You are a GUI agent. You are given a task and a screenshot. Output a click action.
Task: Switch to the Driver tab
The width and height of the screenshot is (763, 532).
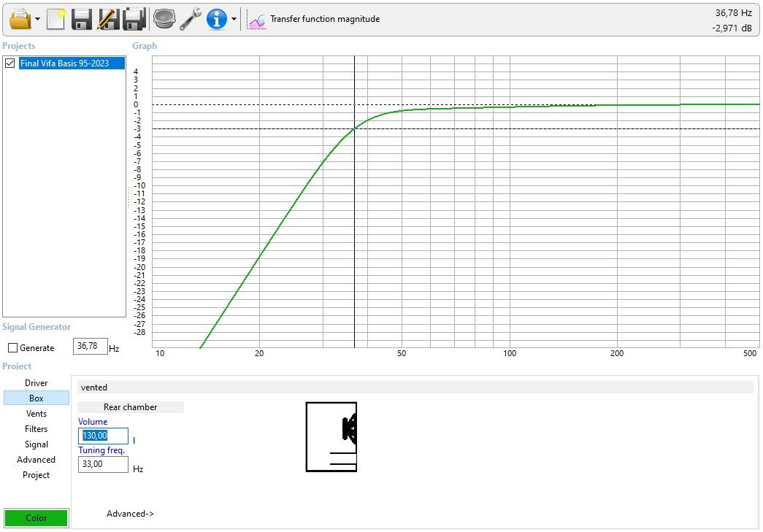(36, 382)
